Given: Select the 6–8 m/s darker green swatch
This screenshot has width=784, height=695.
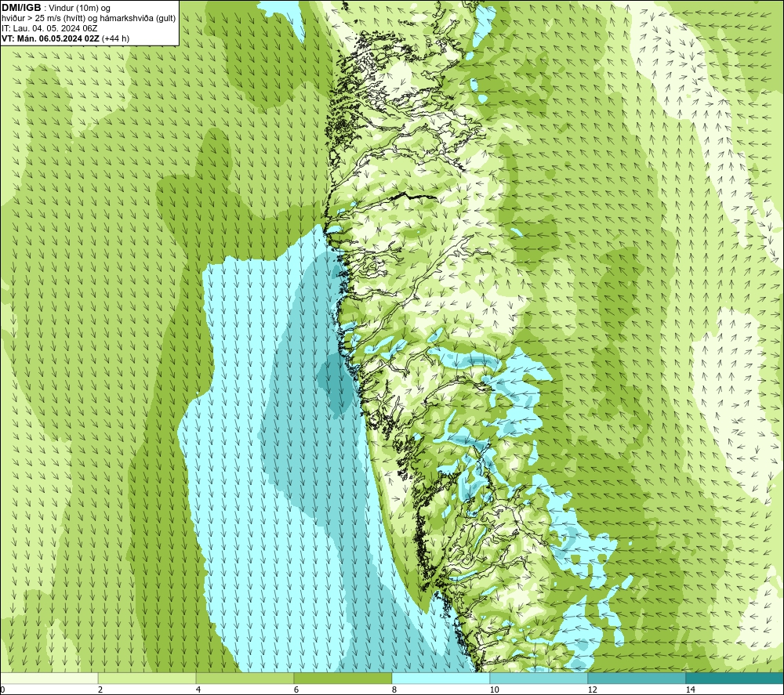Looking at the screenshot, I should pos(343,679).
